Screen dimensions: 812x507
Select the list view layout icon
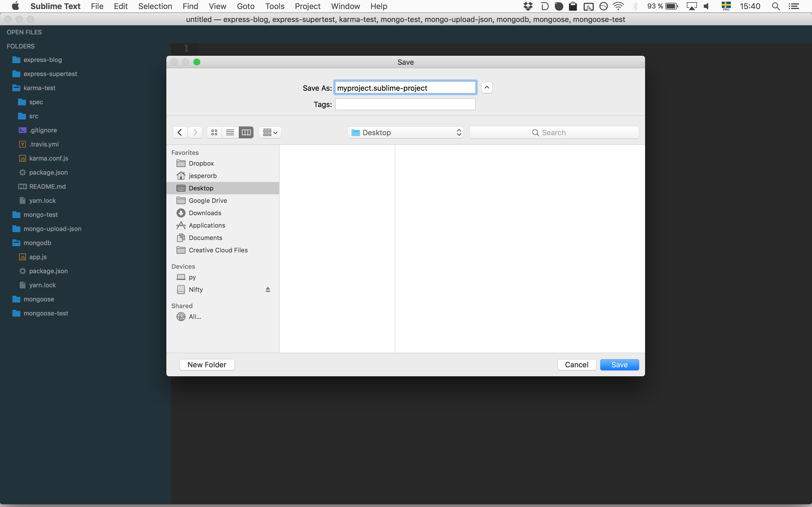pos(230,132)
